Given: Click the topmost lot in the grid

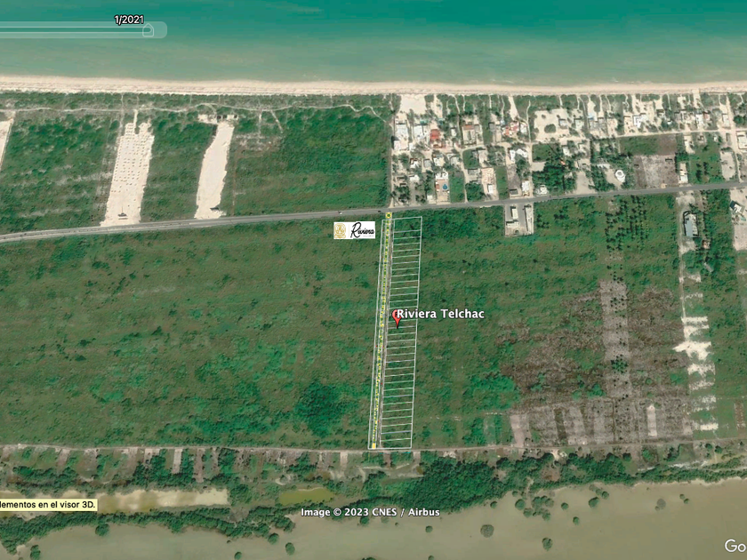Looking at the screenshot, I should (x=407, y=224).
